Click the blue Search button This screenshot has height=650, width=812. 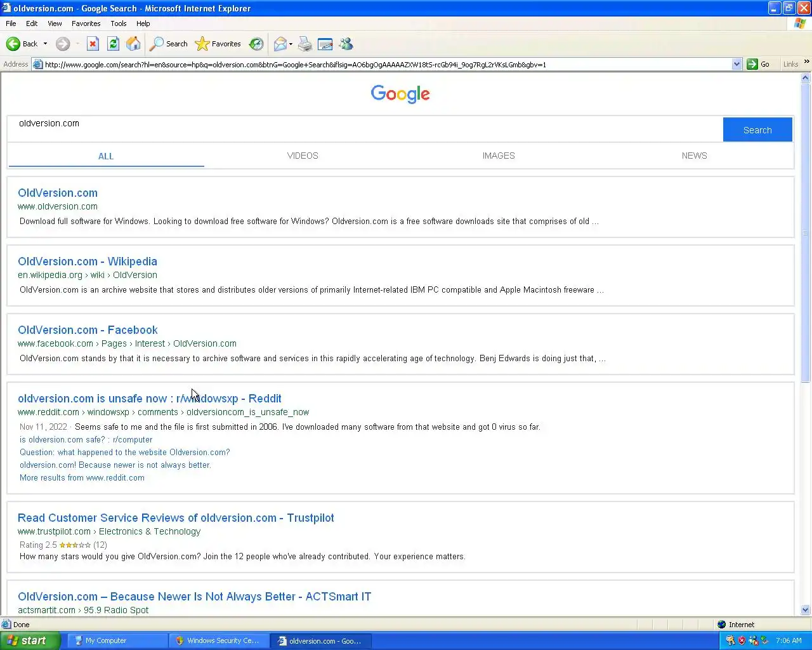pyautogui.click(x=757, y=129)
